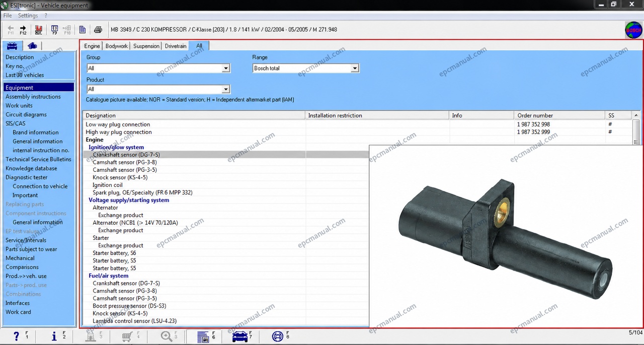Open Assembly instructions in sidebar
644x345 pixels.
coord(33,97)
